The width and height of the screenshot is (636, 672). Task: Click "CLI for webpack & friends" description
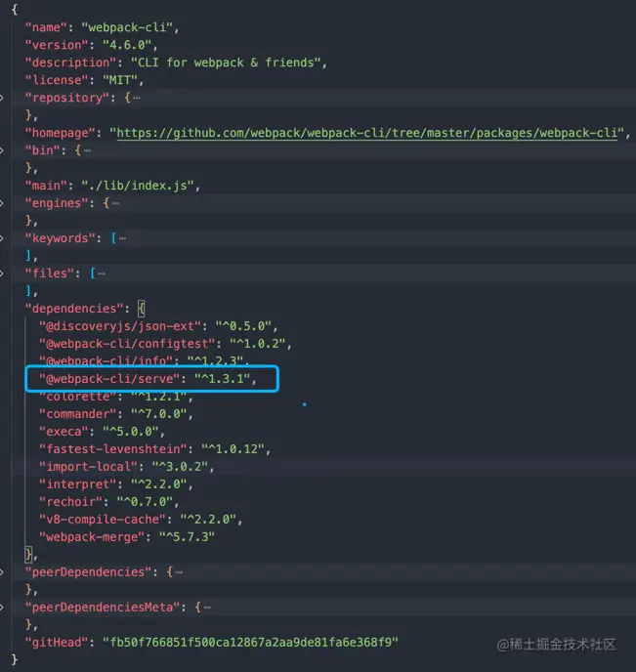point(226,63)
